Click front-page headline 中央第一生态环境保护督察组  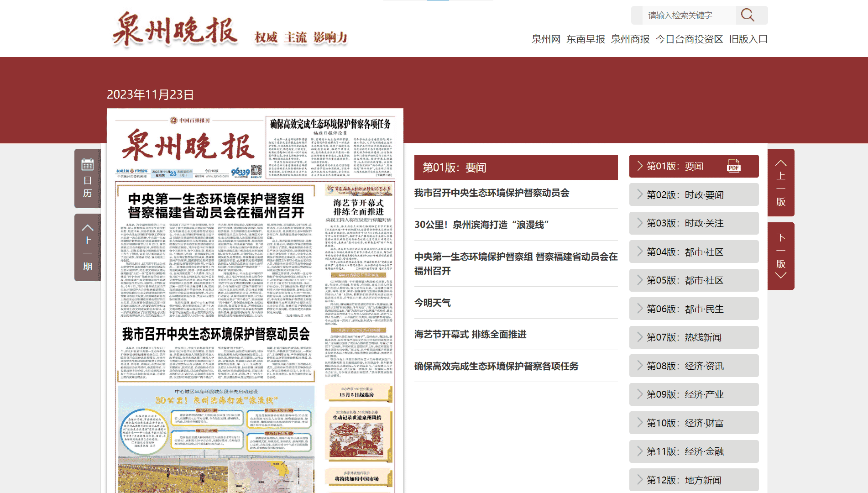216,205
